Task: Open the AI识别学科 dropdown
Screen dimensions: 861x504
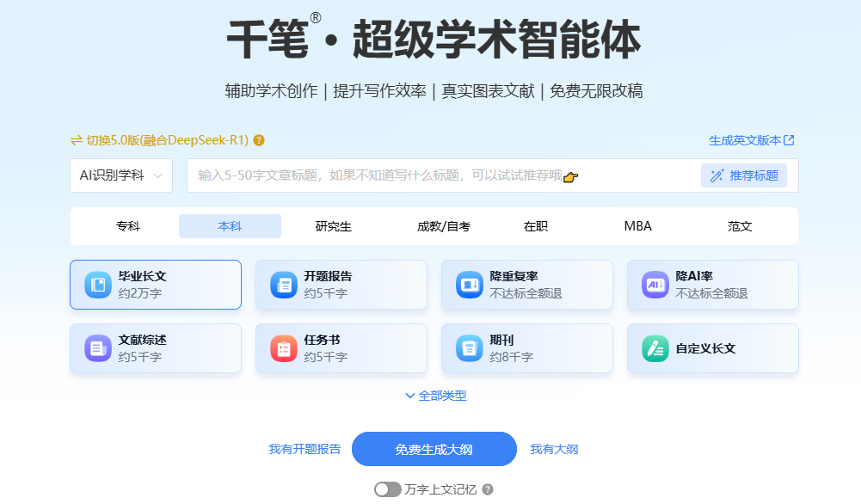Action: coord(121,175)
